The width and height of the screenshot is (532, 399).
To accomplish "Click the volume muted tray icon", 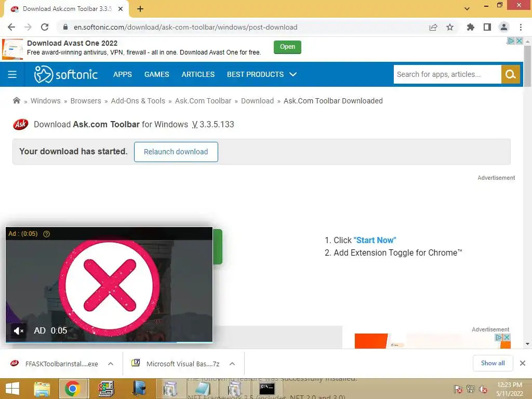I will click(x=483, y=389).
